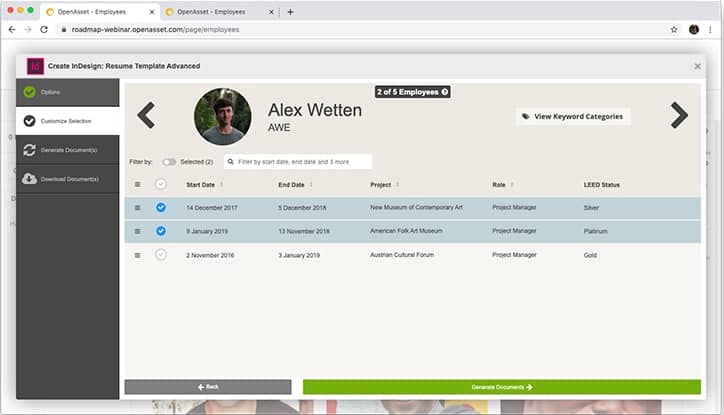Click the help icon in 2 of 5 Employees badge
This screenshot has height=415, width=724.
pos(445,92)
